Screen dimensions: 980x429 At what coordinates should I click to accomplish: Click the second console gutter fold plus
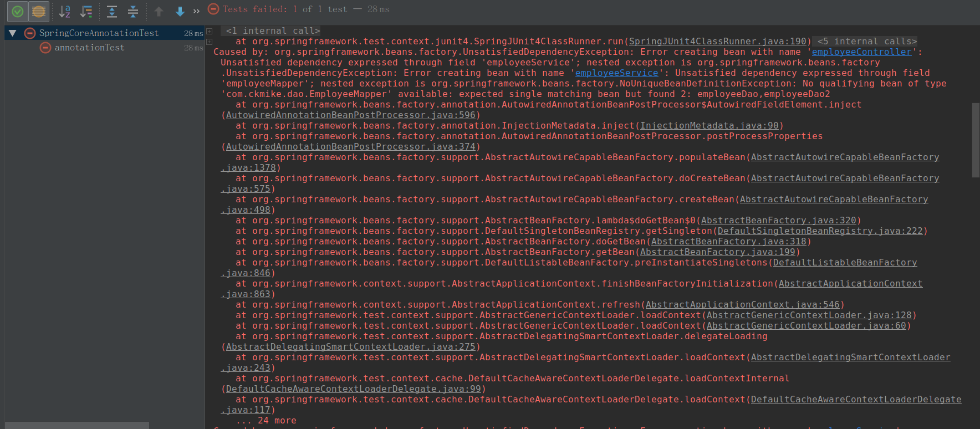(x=209, y=42)
